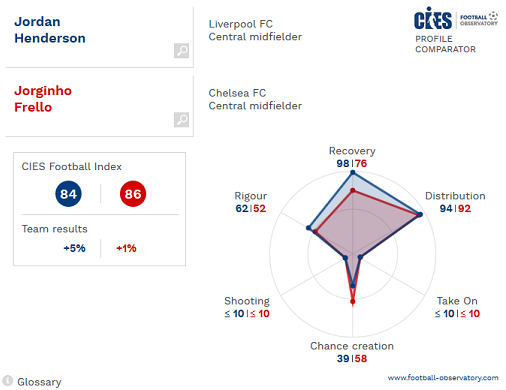
Task: Click the blue 84 index circle
Action: point(68,194)
